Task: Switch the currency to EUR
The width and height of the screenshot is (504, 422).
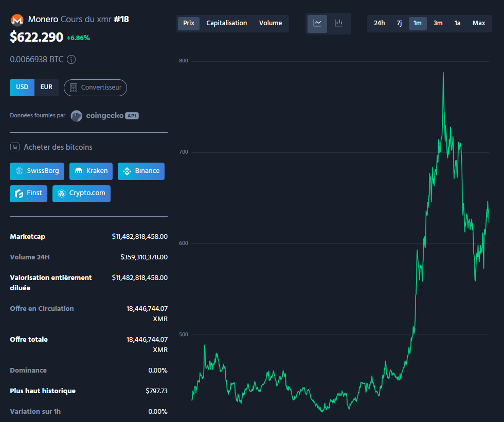Action: (x=46, y=87)
